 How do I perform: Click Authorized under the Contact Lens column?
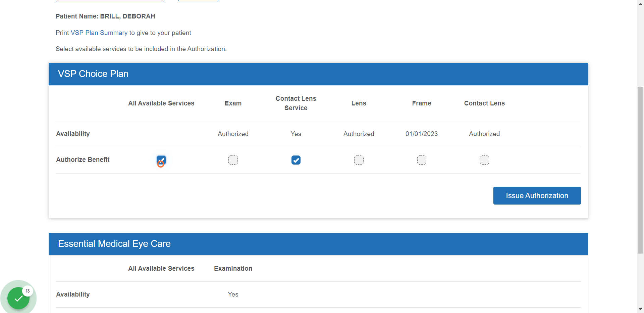[x=484, y=134]
